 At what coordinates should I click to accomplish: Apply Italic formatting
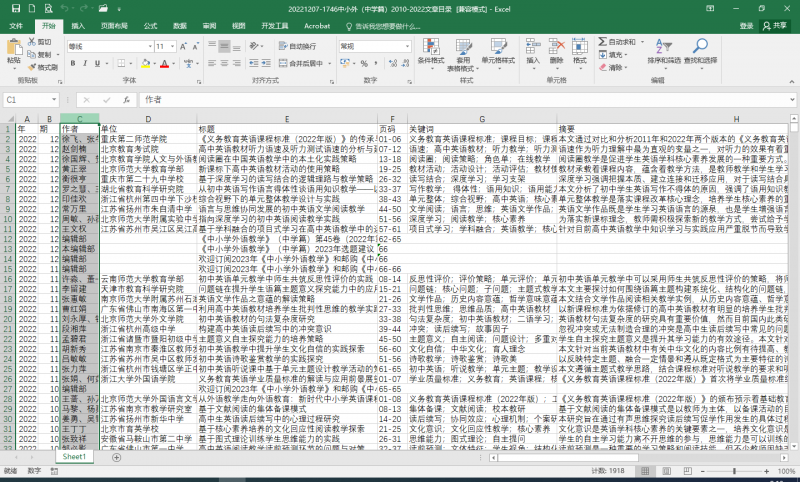point(85,63)
